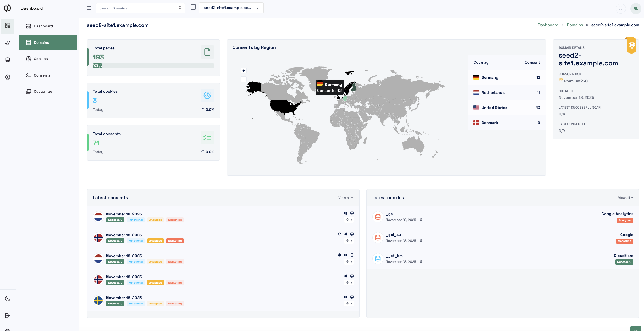Click the _gcl_au cookie name

tap(393, 235)
